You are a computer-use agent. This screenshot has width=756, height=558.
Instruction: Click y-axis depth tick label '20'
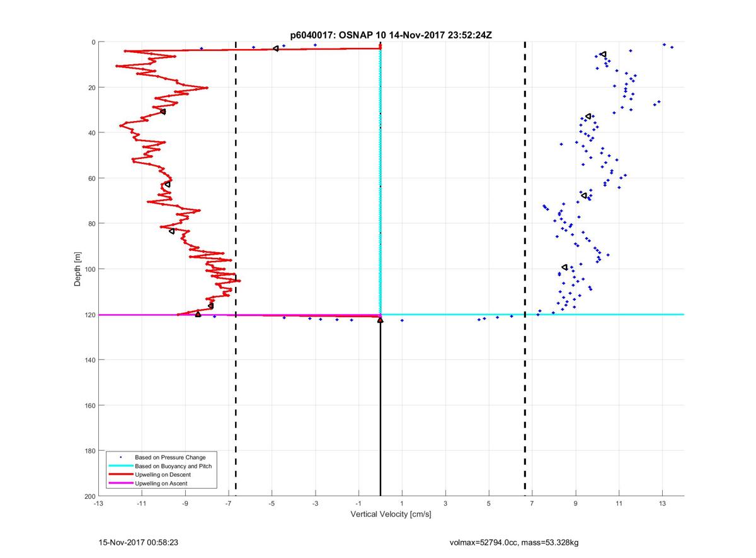pos(91,88)
